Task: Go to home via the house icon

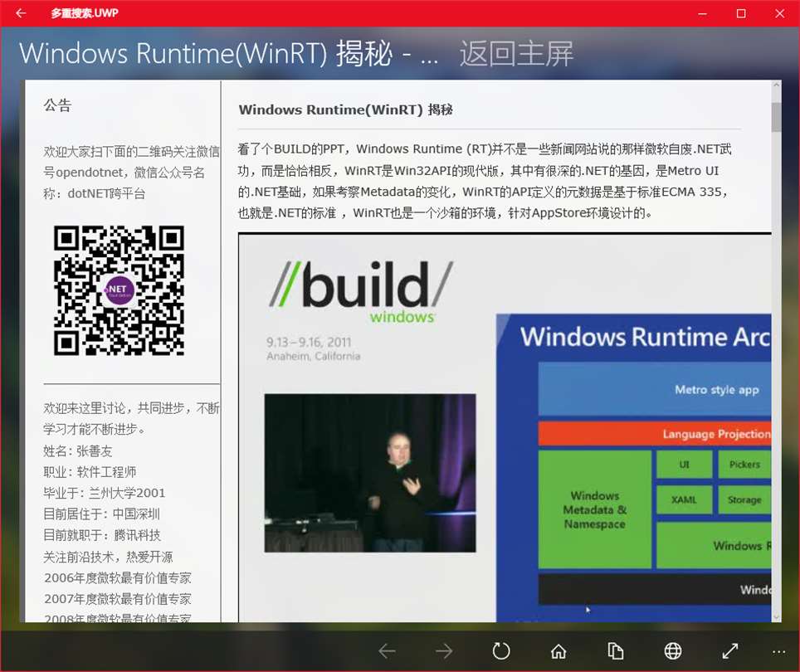Action: coord(559,650)
